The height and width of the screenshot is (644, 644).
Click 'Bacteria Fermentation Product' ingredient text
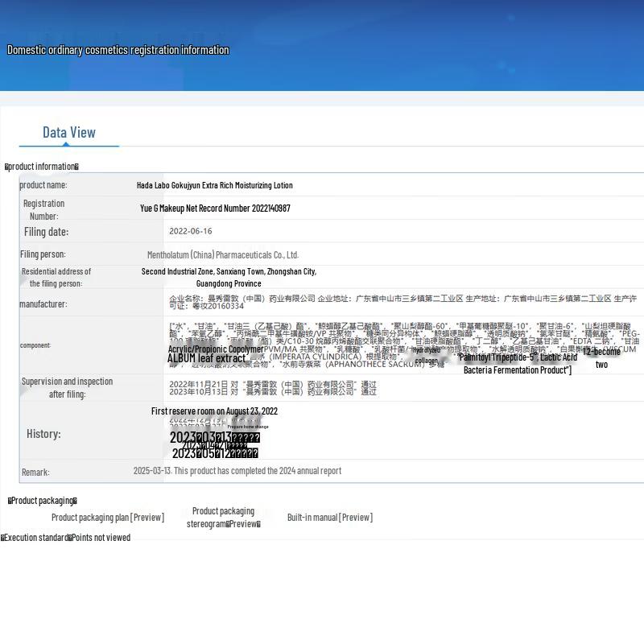(517, 370)
